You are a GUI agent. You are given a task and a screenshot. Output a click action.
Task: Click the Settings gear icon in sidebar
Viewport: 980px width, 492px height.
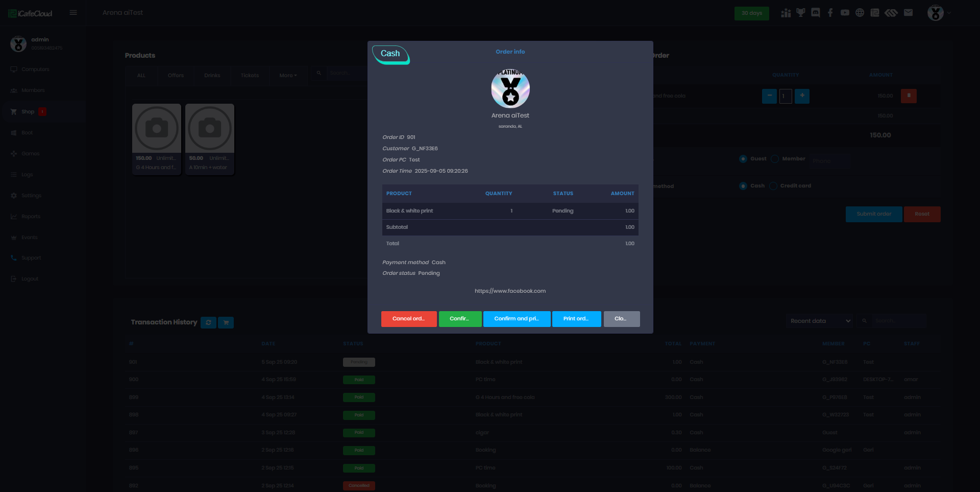click(14, 196)
